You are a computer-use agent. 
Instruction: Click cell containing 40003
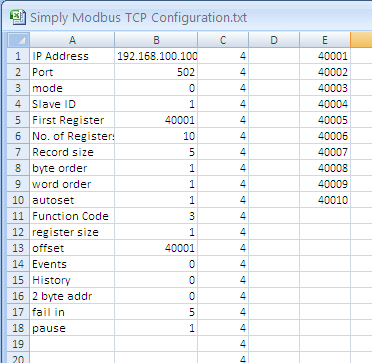[325, 88]
